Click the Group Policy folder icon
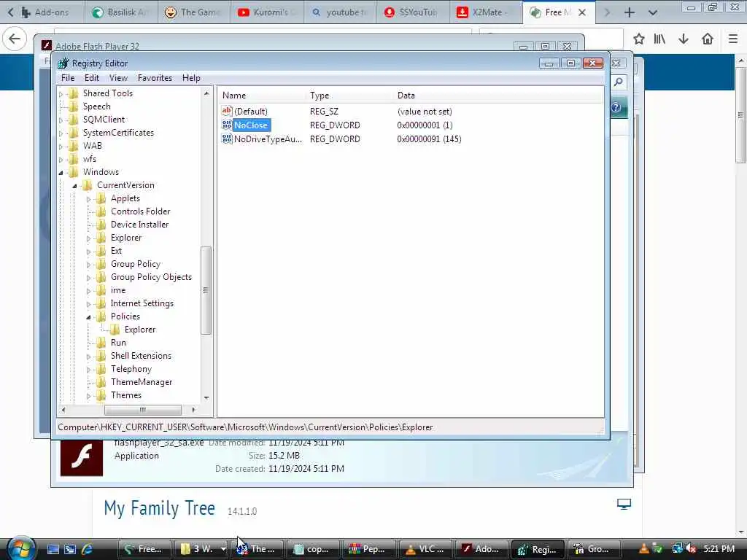 101,264
